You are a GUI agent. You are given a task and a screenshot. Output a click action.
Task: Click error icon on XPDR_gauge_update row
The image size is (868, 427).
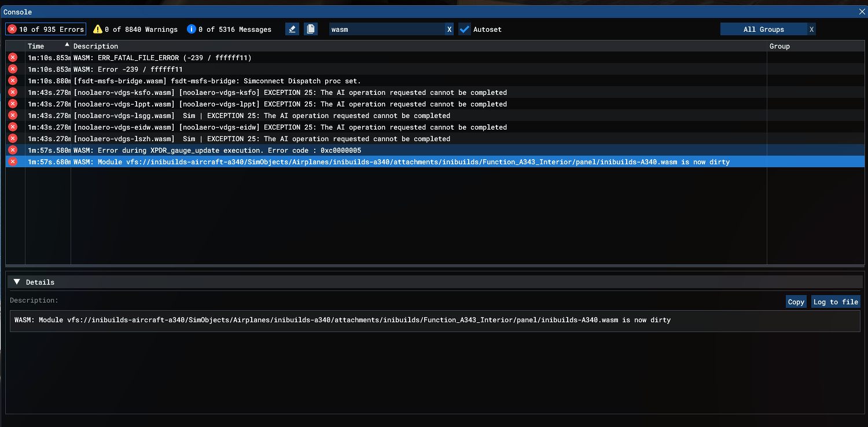click(13, 150)
